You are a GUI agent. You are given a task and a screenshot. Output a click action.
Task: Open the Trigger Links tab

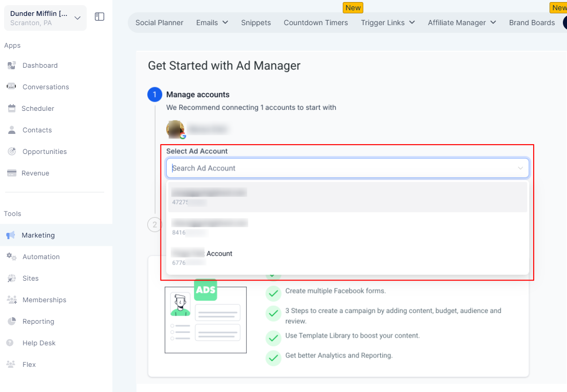point(383,23)
